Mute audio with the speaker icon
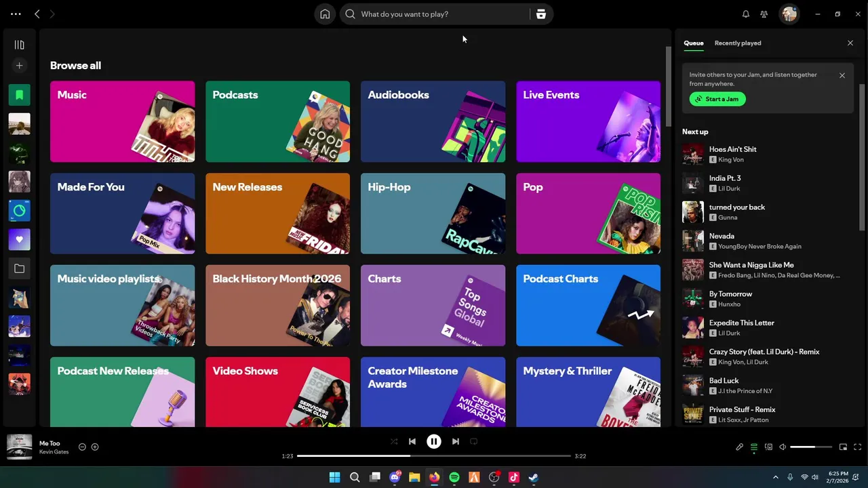Viewport: 868px width, 488px height. [783, 447]
